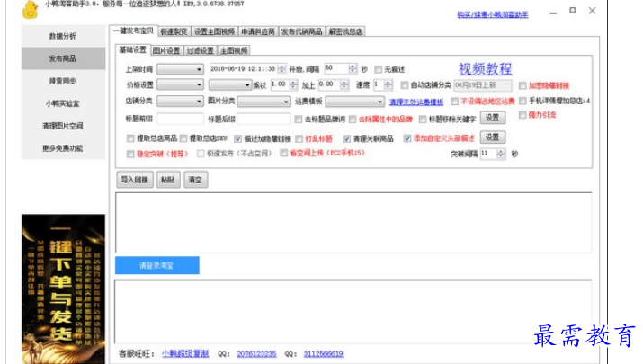
Task: Expand the 运费模板 dropdown
Action: click(355, 102)
